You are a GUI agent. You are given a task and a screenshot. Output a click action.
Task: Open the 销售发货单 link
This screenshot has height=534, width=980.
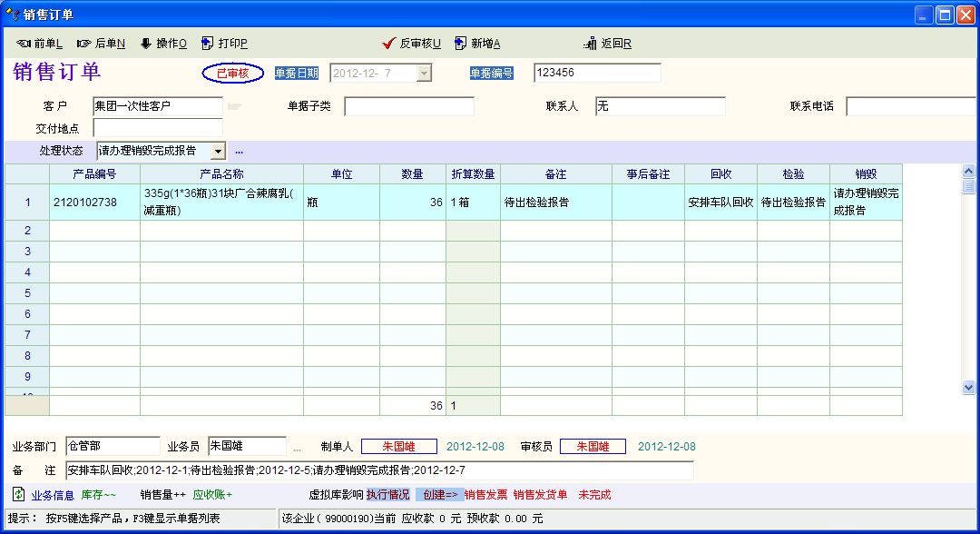point(540,495)
